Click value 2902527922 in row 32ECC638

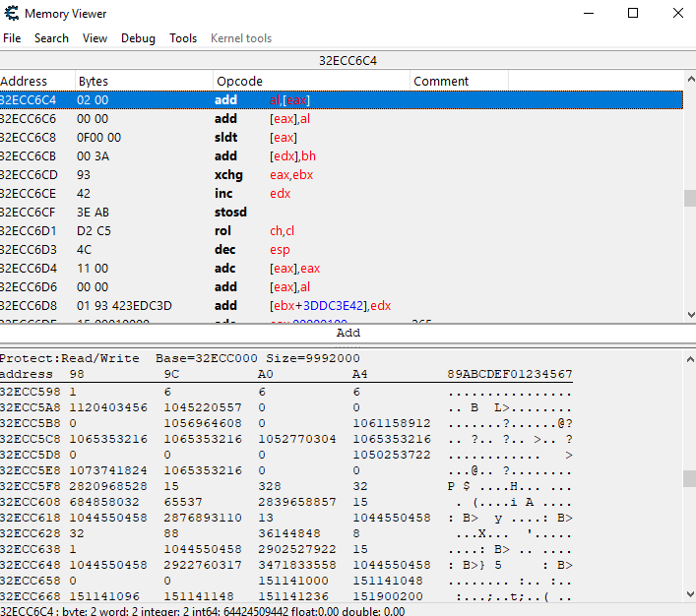297,549
